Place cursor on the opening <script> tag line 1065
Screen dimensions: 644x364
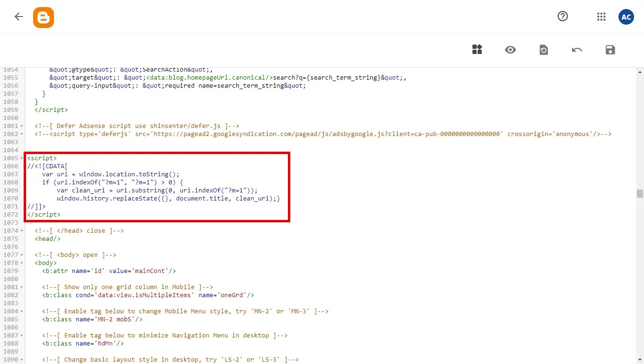pos(42,158)
